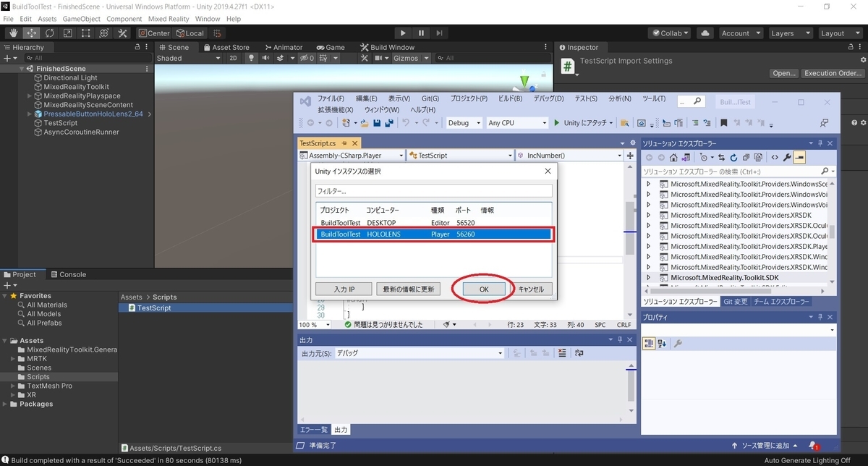Select the Scripts folder in Project panel
The image size is (868, 466).
pyautogui.click(x=38, y=377)
